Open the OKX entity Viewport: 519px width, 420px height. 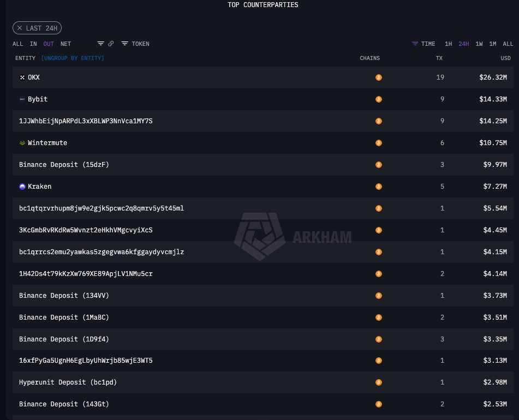tap(34, 77)
